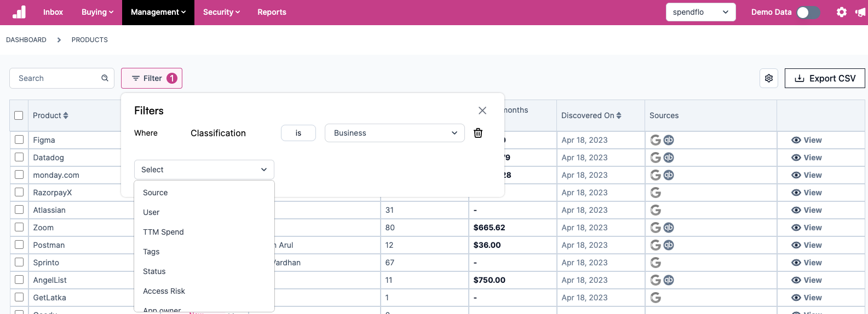Go to Inbox
The height and width of the screenshot is (314, 868).
(53, 12)
